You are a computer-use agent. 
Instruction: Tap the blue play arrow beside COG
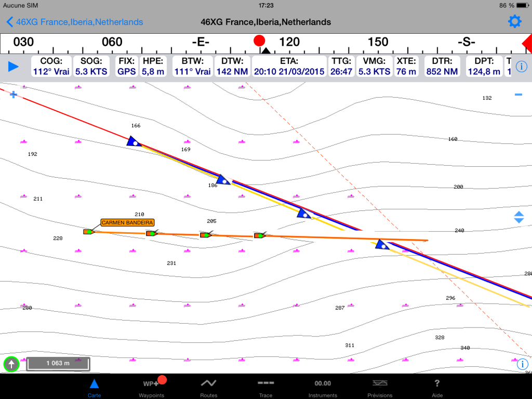pyautogui.click(x=13, y=66)
